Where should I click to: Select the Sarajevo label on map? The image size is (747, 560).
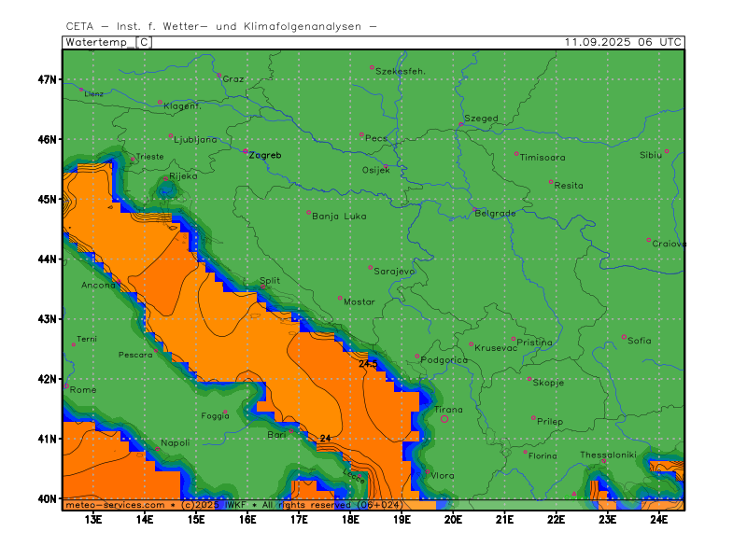[x=394, y=272]
